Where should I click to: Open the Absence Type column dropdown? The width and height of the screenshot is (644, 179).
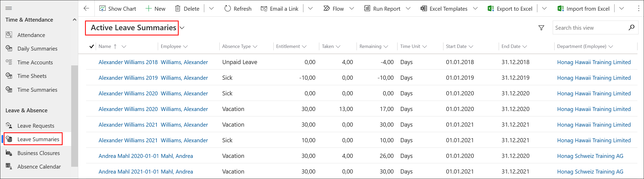click(x=255, y=46)
